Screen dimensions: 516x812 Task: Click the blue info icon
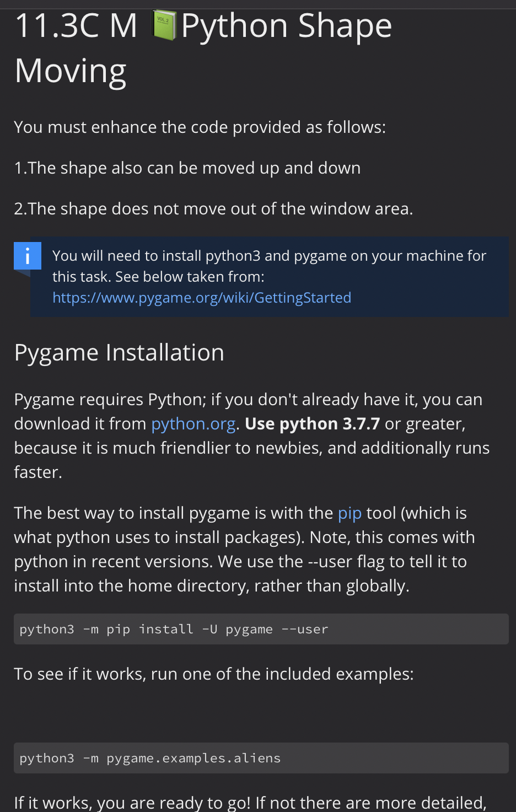coord(28,256)
